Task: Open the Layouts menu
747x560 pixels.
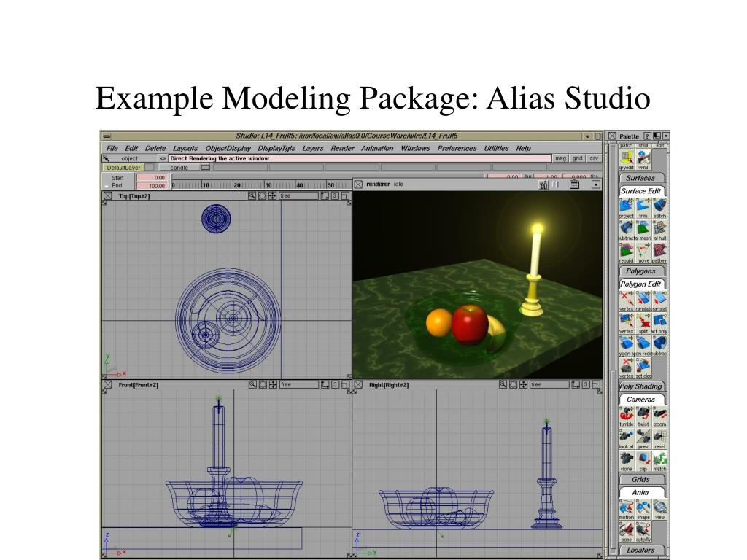Action: click(x=185, y=148)
